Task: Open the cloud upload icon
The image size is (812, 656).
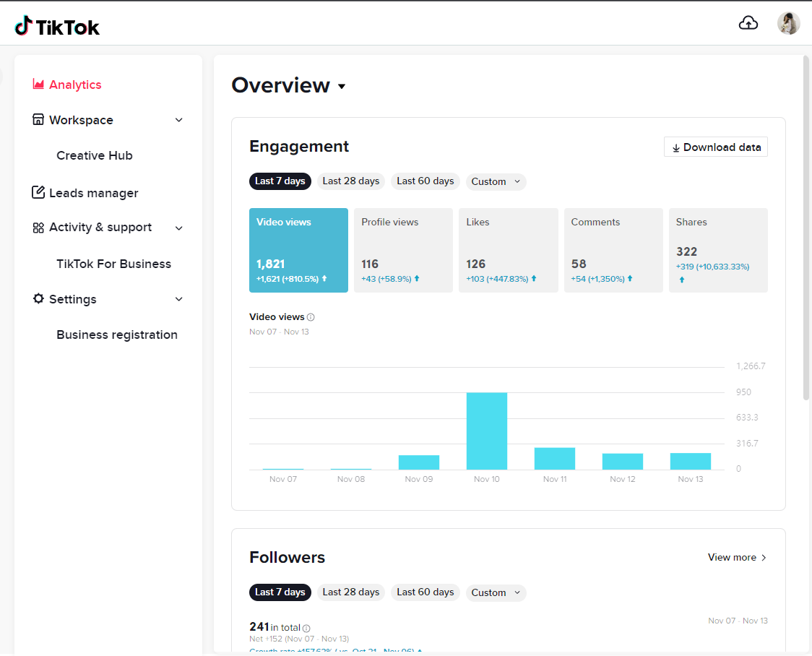Action: [x=748, y=23]
